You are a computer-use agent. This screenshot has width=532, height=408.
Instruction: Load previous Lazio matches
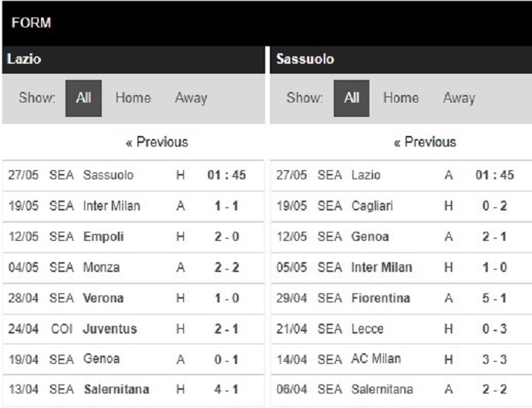(157, 142)
